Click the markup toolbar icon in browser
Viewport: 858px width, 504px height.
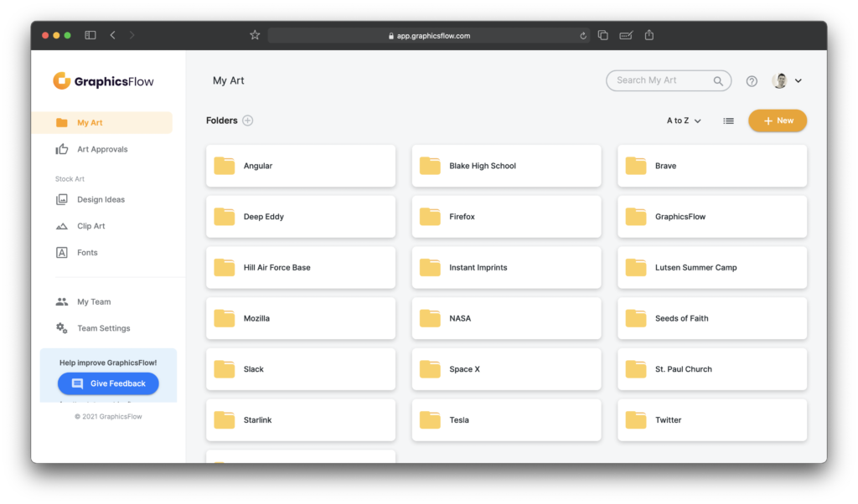626,35
